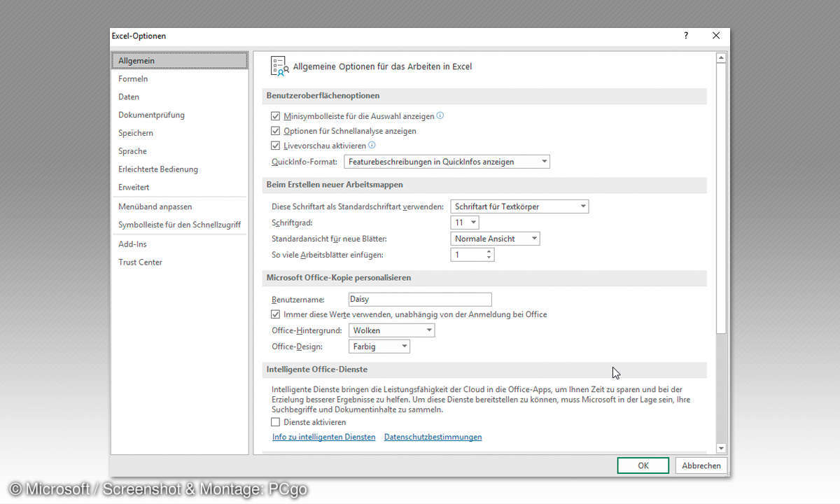Image resolution: width=840 pixels, height=504 pixels.
Task: Toggle Minisymbolleiste für die Auswahl anzeigen
Action: click(275, 116)
